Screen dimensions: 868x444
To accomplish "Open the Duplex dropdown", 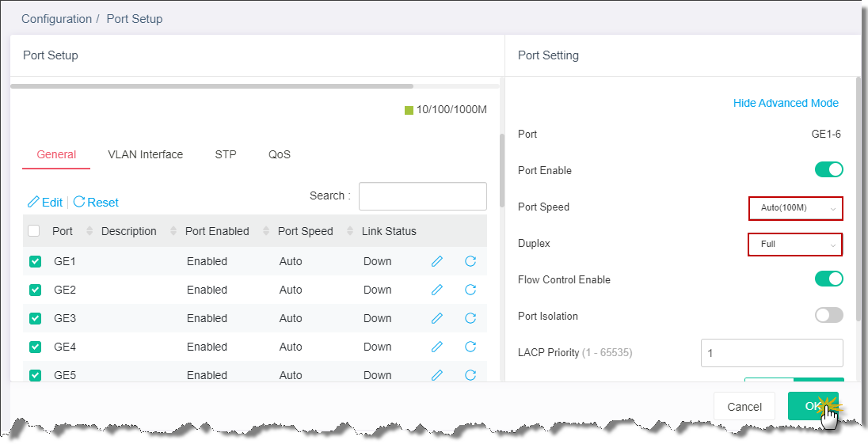I will point(795,245).
